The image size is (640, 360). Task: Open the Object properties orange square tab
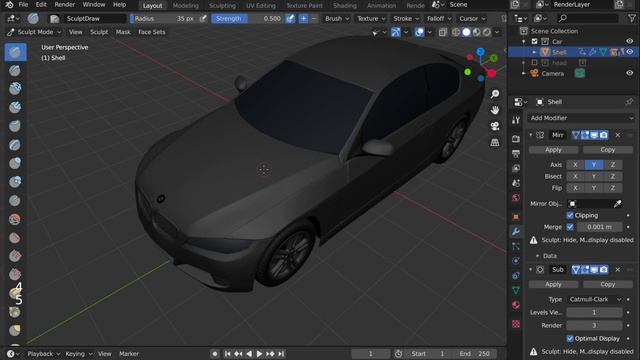[x=516, y=216]
